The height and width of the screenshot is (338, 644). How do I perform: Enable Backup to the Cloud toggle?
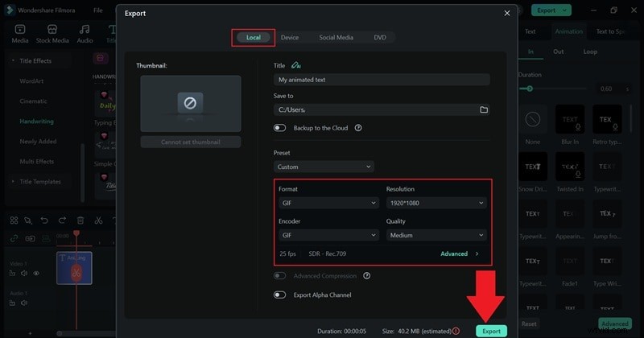(280, 127)
